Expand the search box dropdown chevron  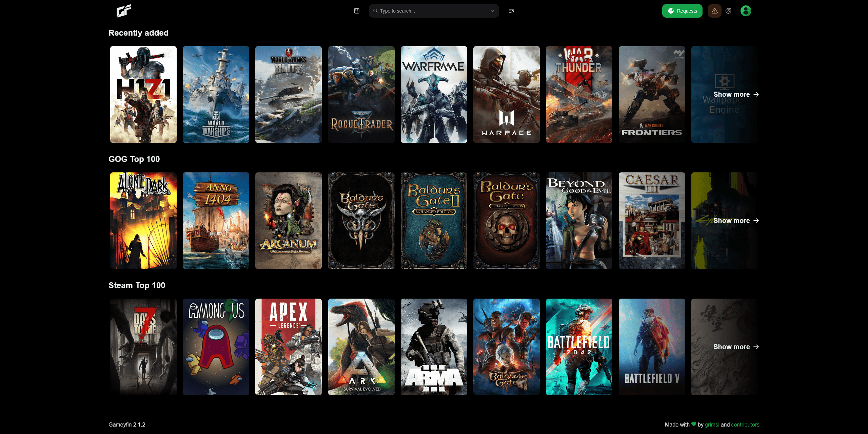pyautogui.click(x=492, y=11)
